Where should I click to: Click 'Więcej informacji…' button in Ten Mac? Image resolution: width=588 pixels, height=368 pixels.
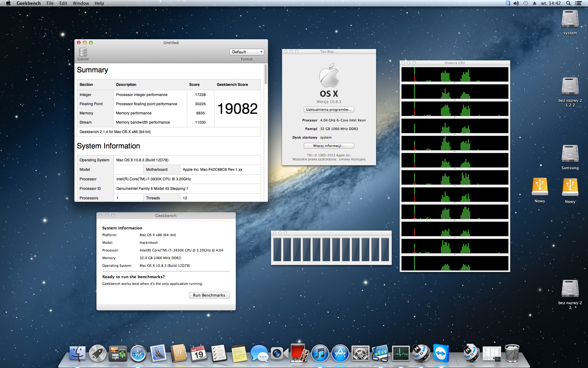pos(329,146)
